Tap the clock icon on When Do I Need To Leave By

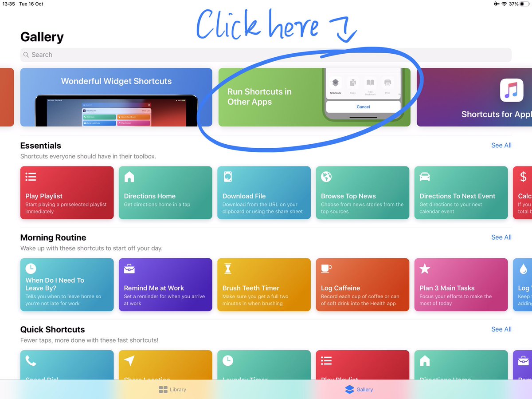click(x=31, y=269)
